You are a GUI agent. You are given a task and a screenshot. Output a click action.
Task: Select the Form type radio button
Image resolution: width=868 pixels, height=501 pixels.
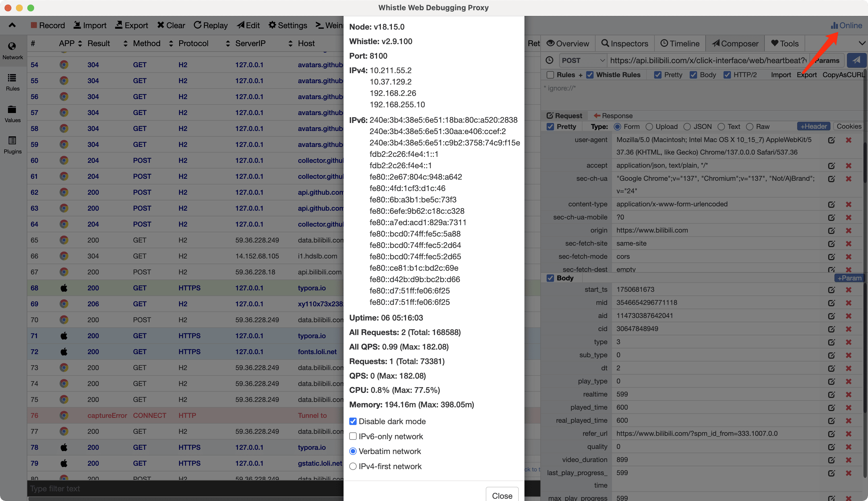[x=617, y=127]
